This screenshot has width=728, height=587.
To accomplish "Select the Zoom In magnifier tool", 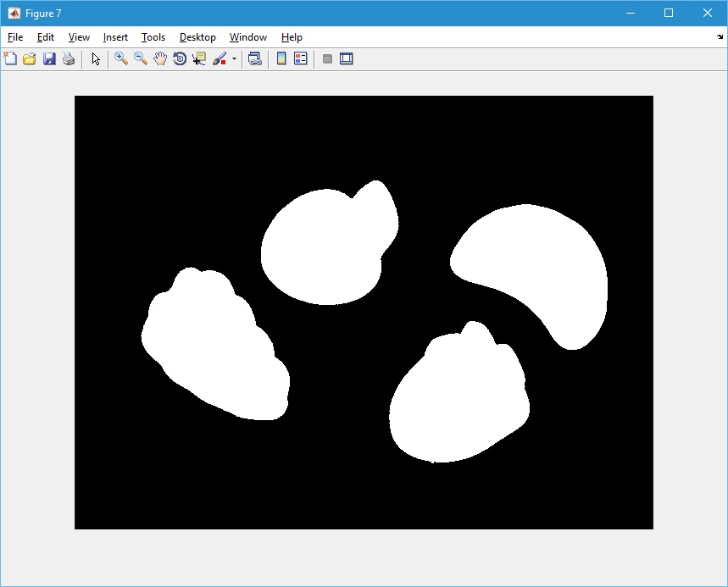I will point(121,59).
